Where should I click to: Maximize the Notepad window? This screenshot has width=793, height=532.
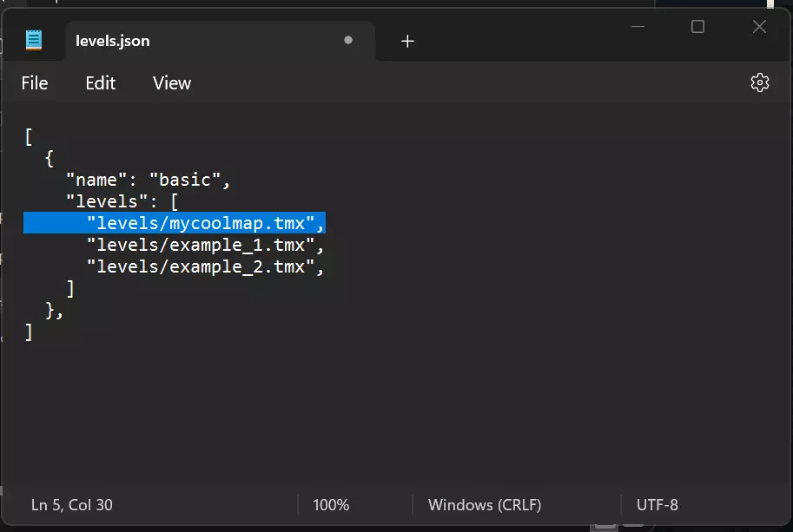coord(697,27)
